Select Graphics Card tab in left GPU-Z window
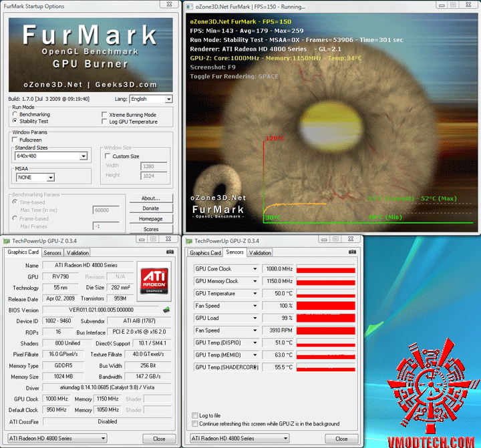 click(x=23, y=252)
